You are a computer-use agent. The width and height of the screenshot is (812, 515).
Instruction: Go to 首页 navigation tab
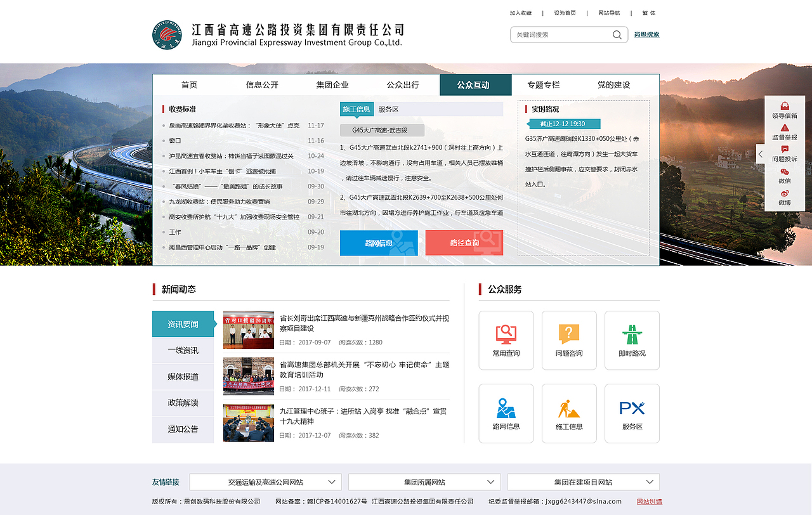(x=189, y=85)
